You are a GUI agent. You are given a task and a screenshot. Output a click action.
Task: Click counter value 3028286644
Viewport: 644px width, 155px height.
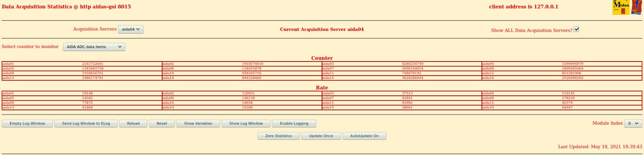(412, 78)
